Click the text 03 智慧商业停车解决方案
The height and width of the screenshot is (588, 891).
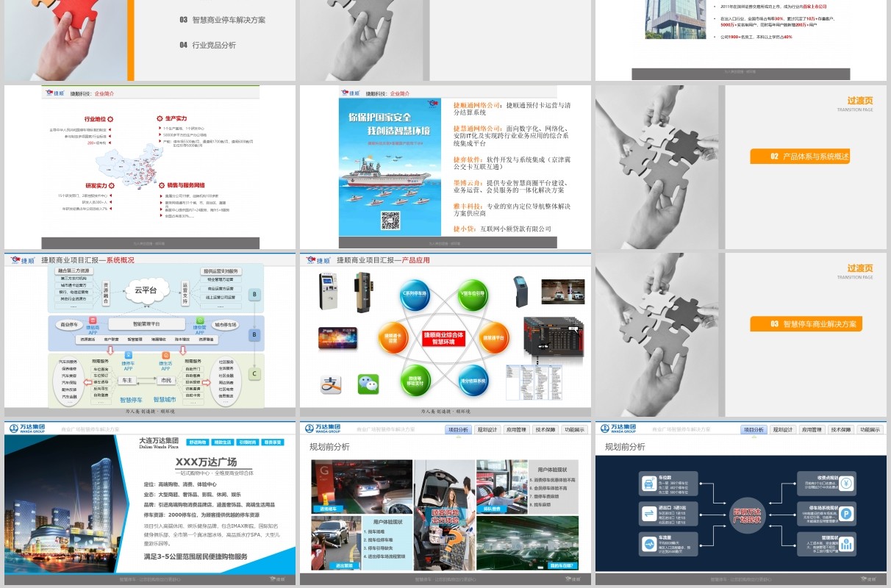[x=223, y=21]
